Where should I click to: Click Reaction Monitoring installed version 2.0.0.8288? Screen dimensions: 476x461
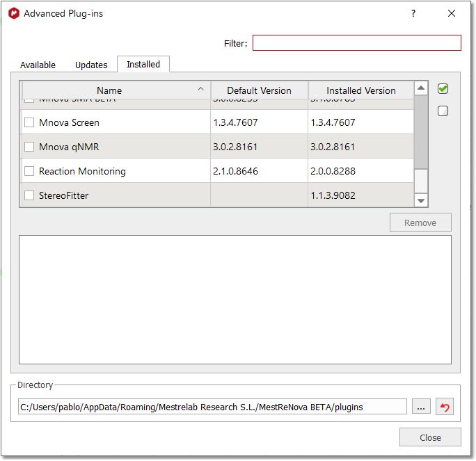pyautogui.click(x=333, y=171)
